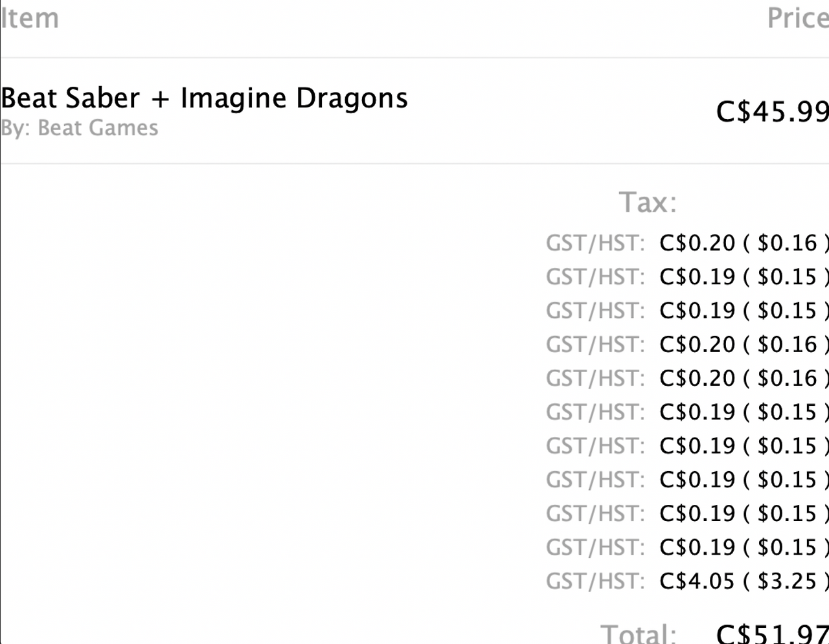
Task: Select the C$45.99 item price
Action: (772, 112)
